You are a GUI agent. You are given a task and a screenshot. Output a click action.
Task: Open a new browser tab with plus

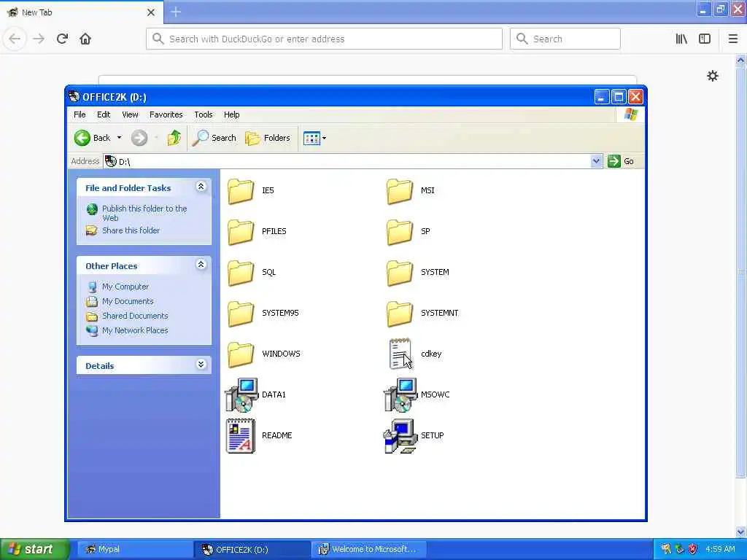point(176,12)
